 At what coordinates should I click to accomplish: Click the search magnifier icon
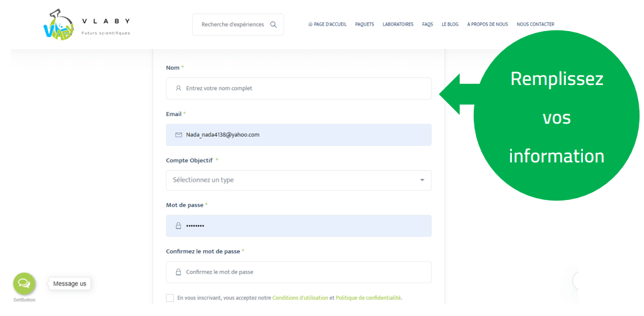coord(274,25)
